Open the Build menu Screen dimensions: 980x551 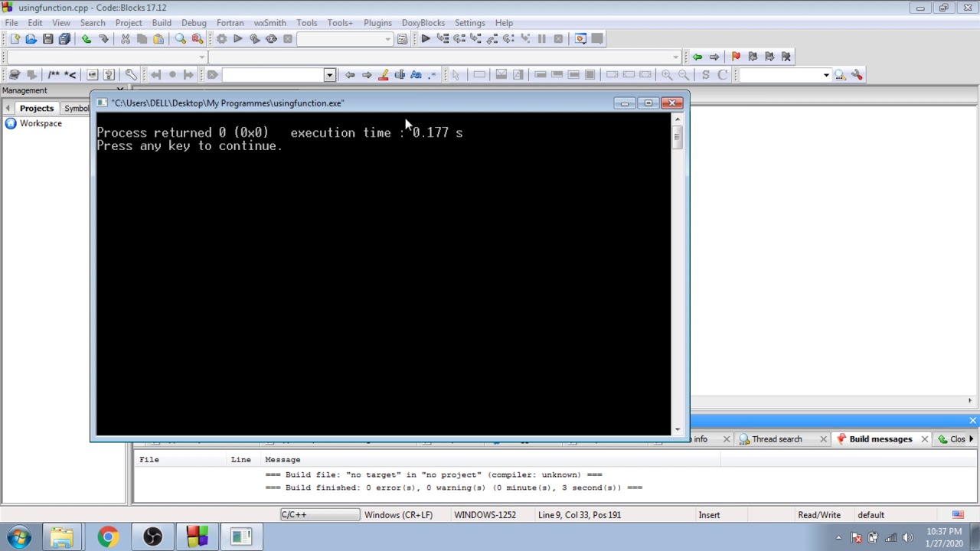pos(162,23)
